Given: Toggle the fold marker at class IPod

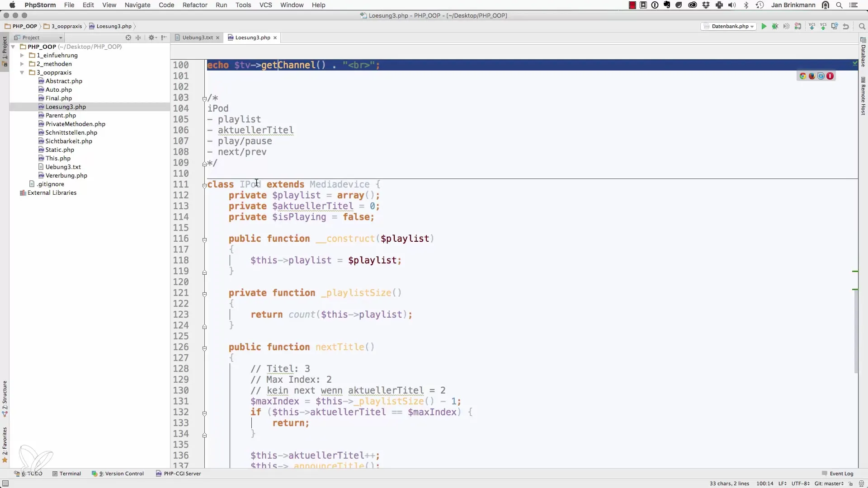Looking at the screenshot, I should [204, 185].
